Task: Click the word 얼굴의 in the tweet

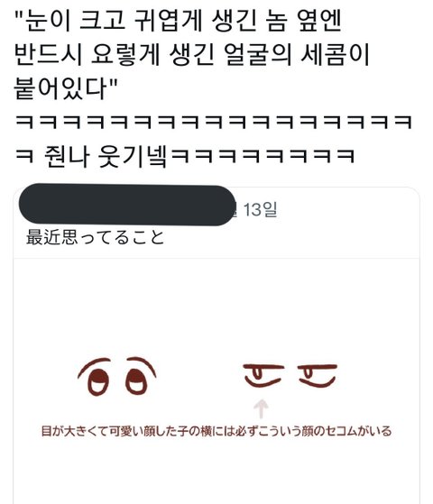Action: 259,54
